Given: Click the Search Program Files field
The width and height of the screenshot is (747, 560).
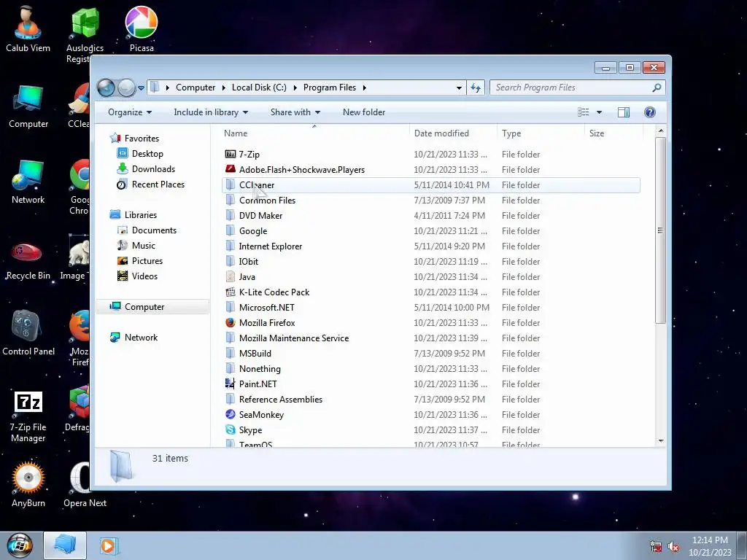Looking at the screenshot, I should pos(572,87).
